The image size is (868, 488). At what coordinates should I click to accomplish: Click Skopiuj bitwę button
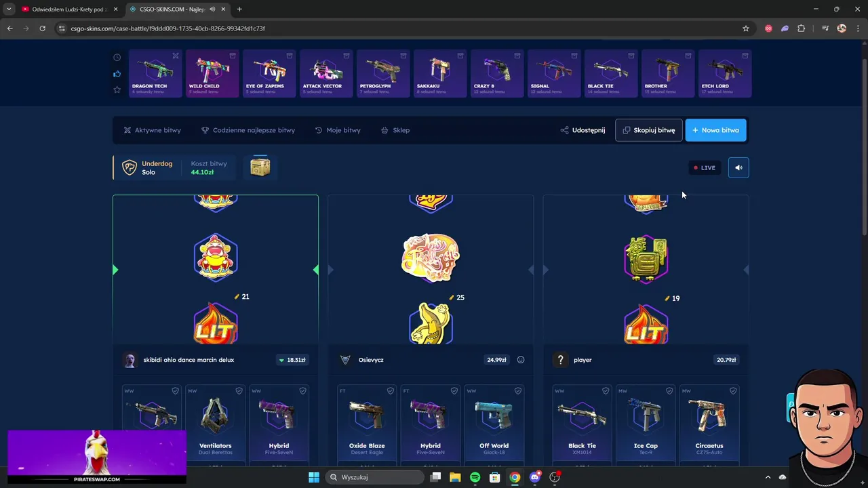point(648,130)
